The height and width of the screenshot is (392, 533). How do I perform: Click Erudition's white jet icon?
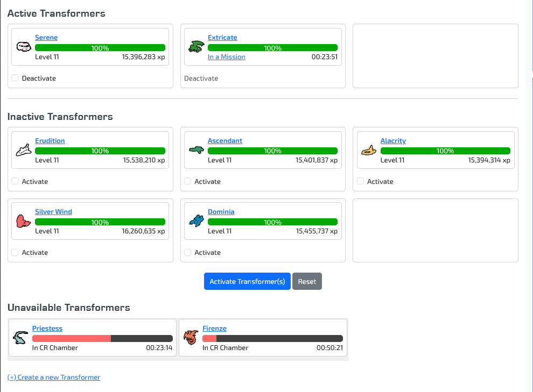tap(23, 150)
